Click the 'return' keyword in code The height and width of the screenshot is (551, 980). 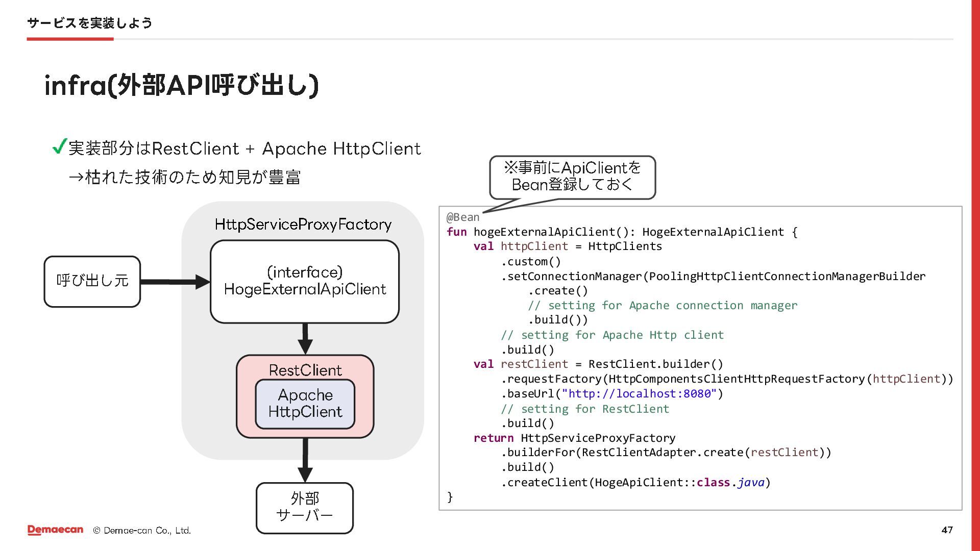pos(493,438)
